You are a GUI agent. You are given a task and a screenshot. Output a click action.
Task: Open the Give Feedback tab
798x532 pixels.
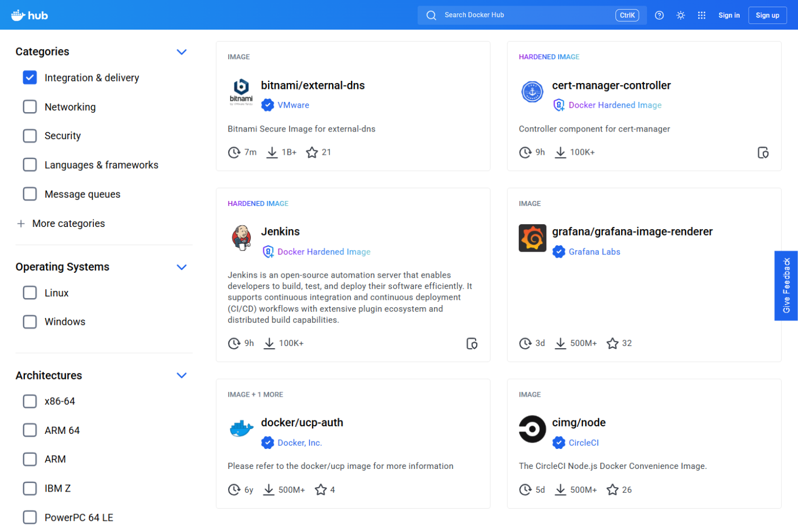click(786, 286)
